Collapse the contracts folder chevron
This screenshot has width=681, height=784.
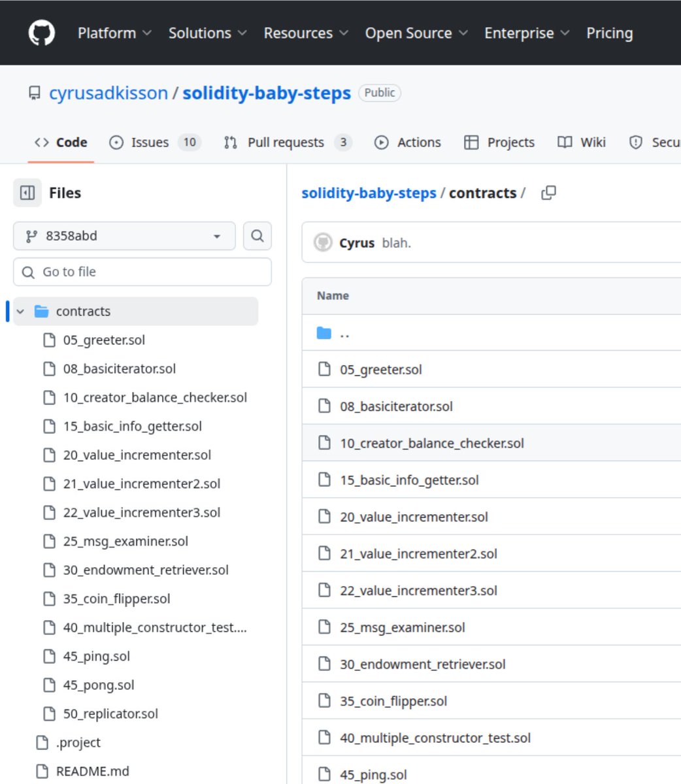click(20, 311)
